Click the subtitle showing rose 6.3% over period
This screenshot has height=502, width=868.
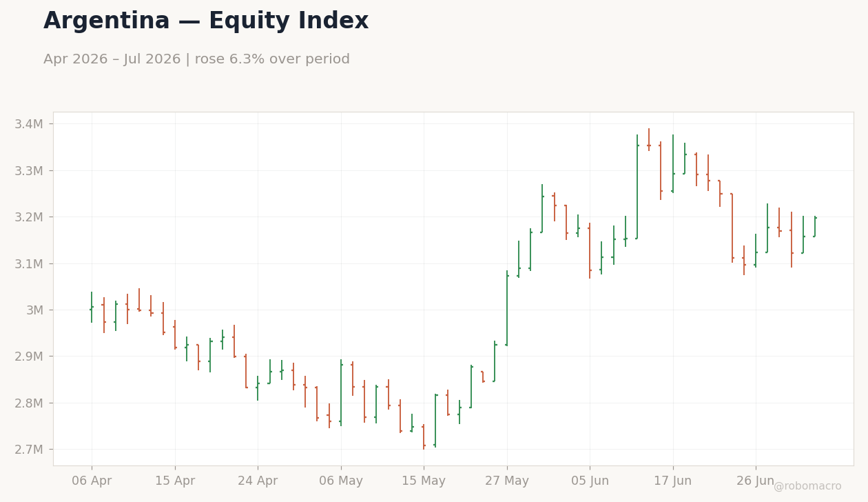[196, 59]
